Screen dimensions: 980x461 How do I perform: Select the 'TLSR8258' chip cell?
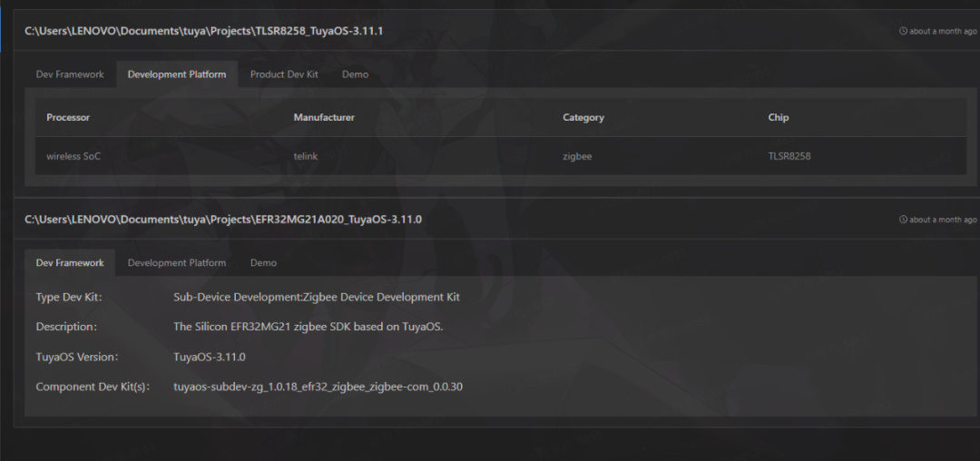(x=789, y=156)
